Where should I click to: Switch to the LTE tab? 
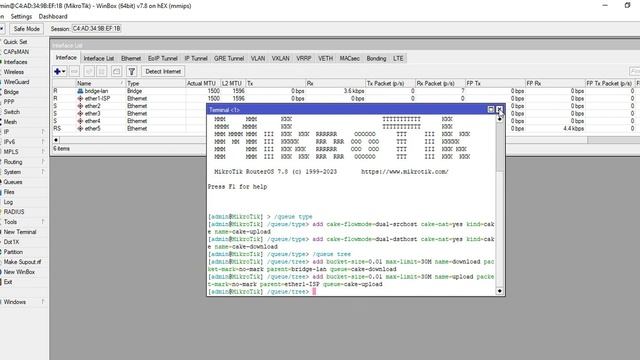(398, 58)
